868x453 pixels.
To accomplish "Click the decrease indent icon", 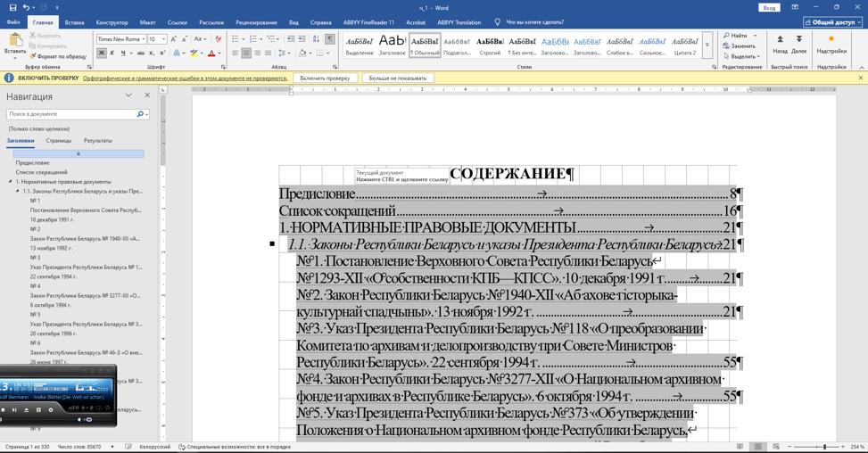I will pos(291,38).
